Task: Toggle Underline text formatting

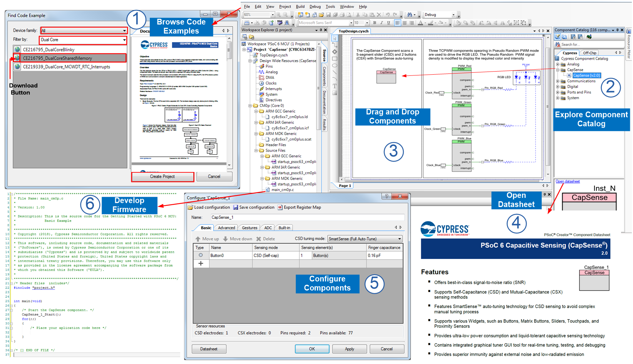Action: click(389, 23)
